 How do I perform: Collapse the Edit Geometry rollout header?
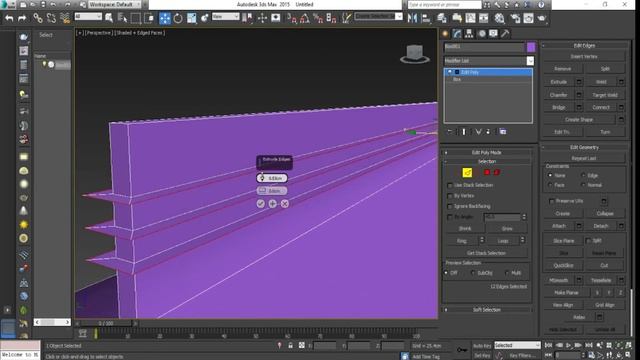click(584, 147)
